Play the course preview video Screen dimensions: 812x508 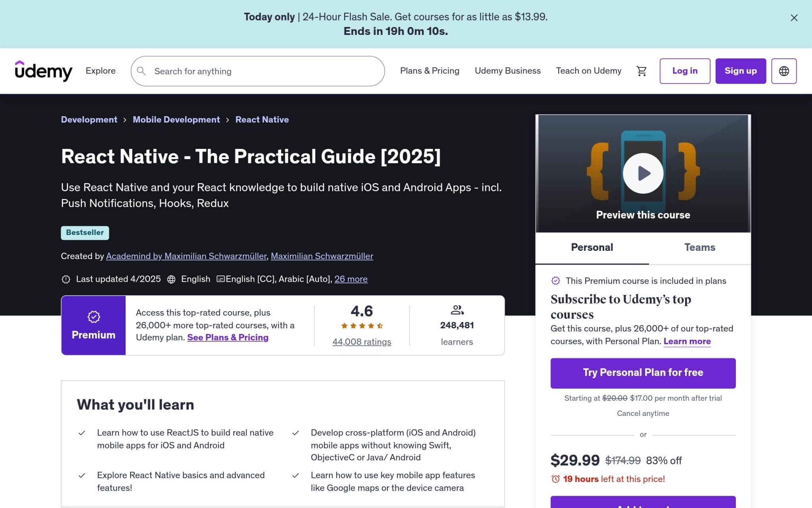coord(643,173)
